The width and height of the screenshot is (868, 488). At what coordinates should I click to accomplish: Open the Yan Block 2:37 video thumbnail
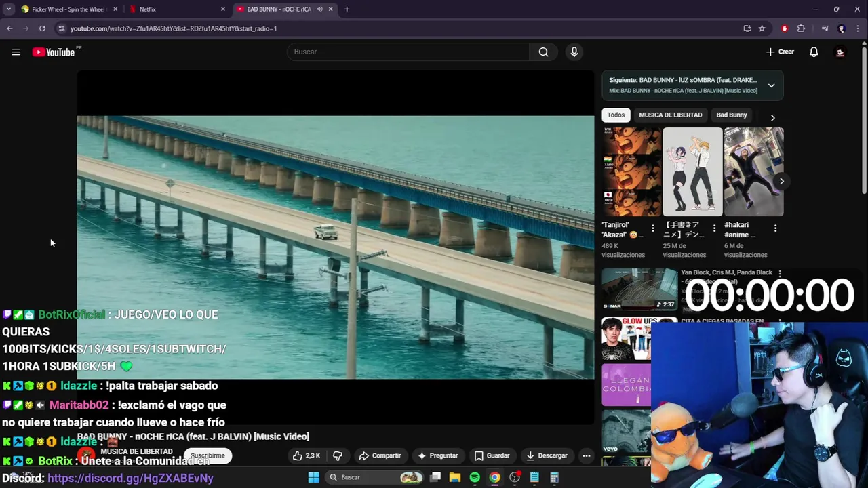tap(639, 289)
